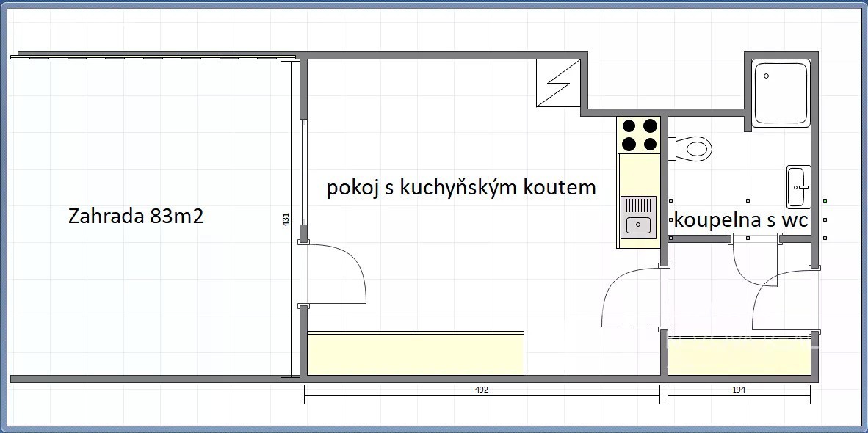Select the 'Zahrada 83m2' text label
This screenshot has width=868, height=433.
[134, 216]
